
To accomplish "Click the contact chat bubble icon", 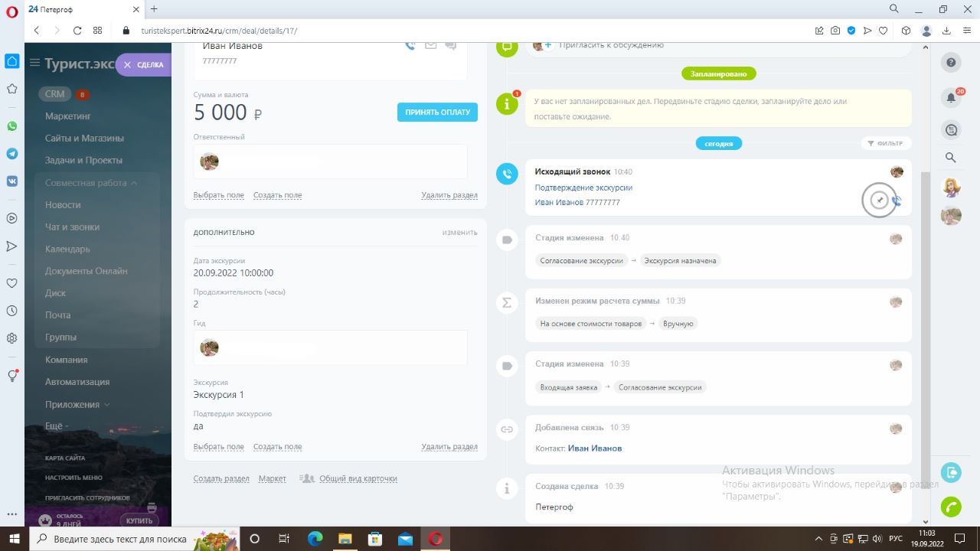I will (450, 45).
